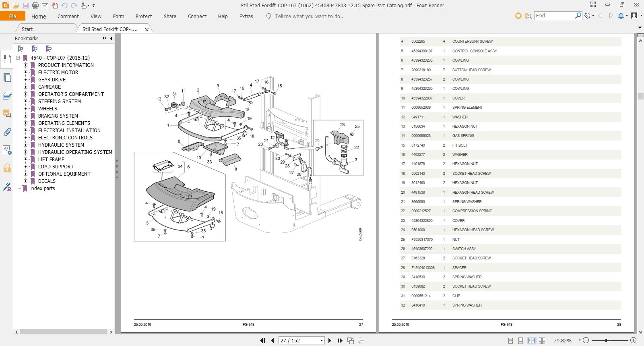The width and height of the screenshot is (644, 346).
Task: Click the Redo arrow icon
Action: click(x=74, y=6)
